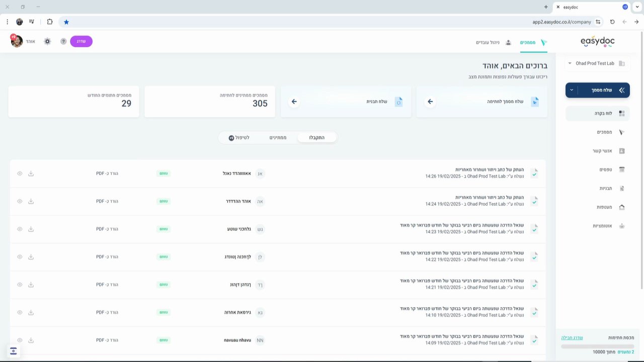This screenshot has width=644, height=362.
Task: Click the signatures quota progress bar
Action: (598, 346)
